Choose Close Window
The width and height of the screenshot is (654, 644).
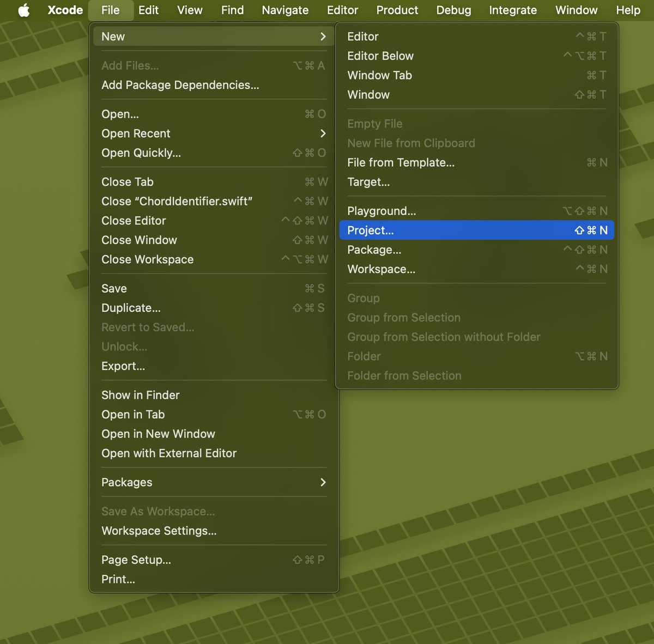point(214,240)
